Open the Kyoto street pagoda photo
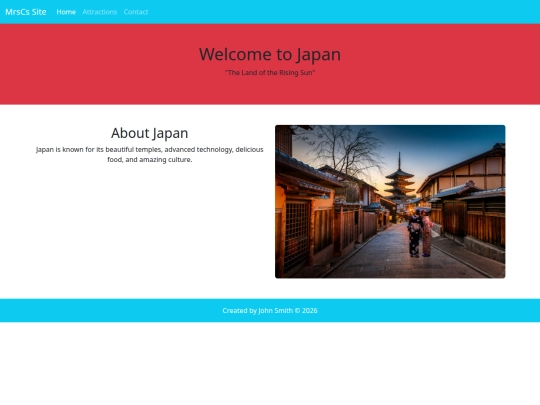The height and width of the screenshot is (405, 540). (x=390, y=201)
